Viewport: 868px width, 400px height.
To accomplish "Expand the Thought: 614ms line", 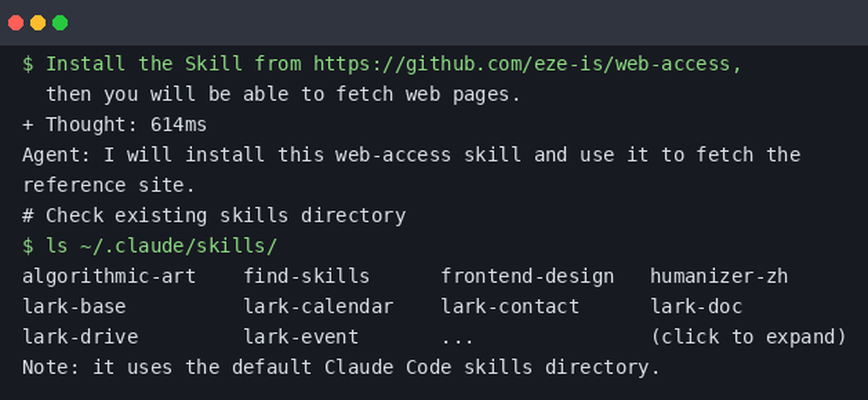I will coord(115,125).
